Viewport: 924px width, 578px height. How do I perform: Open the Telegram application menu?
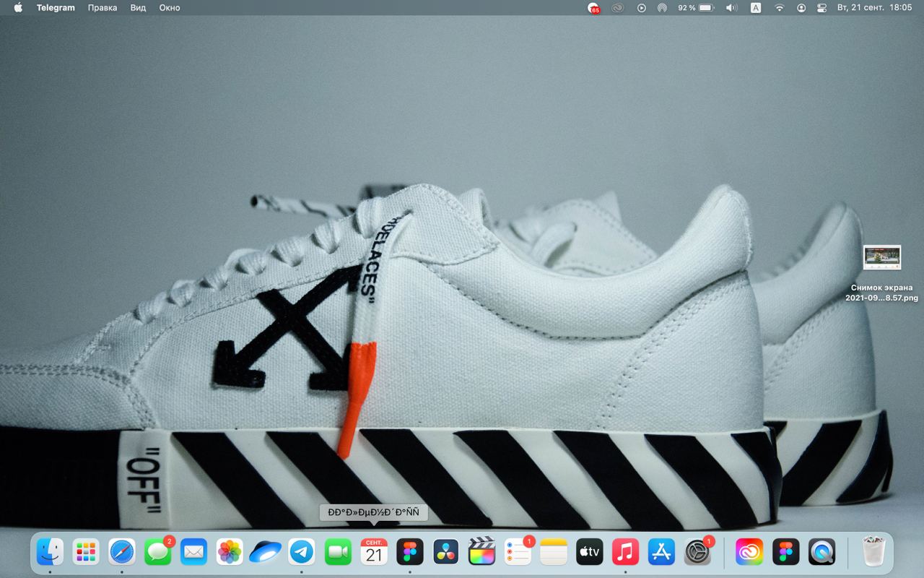pos(56,7)
